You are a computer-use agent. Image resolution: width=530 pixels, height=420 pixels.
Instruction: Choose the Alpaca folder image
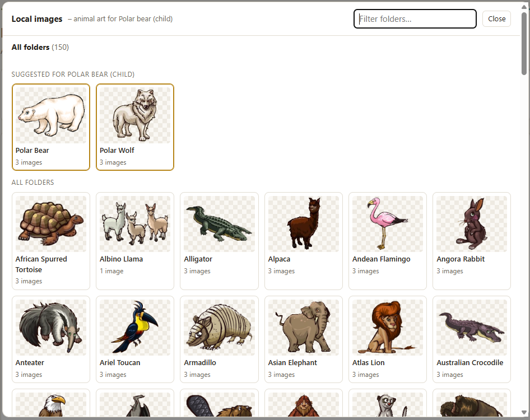pyautogui.click(x=303, y=223)
